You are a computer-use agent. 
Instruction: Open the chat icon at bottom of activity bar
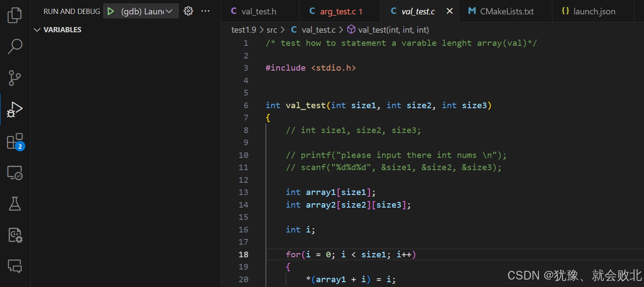[x=15, y=266]
